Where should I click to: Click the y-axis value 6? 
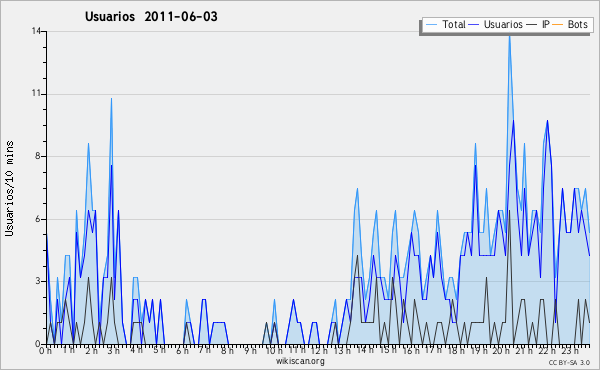pos(39,219)
